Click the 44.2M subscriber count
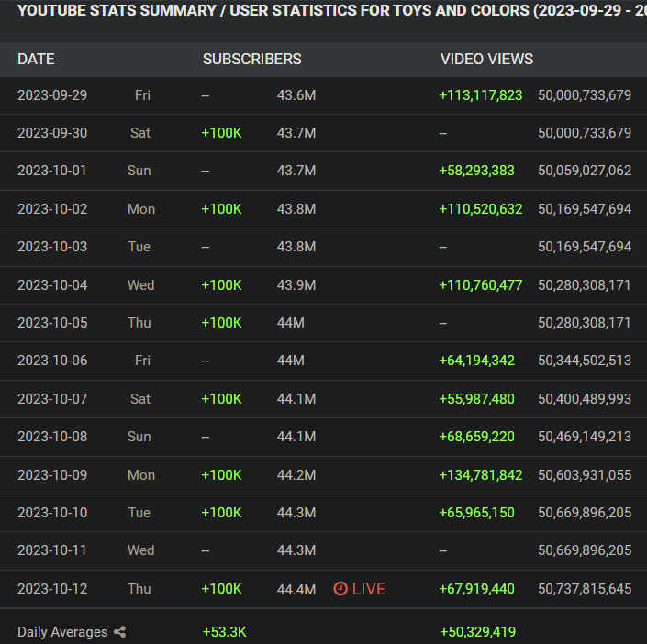Screen dimensions: 647x644 (296, 475)
